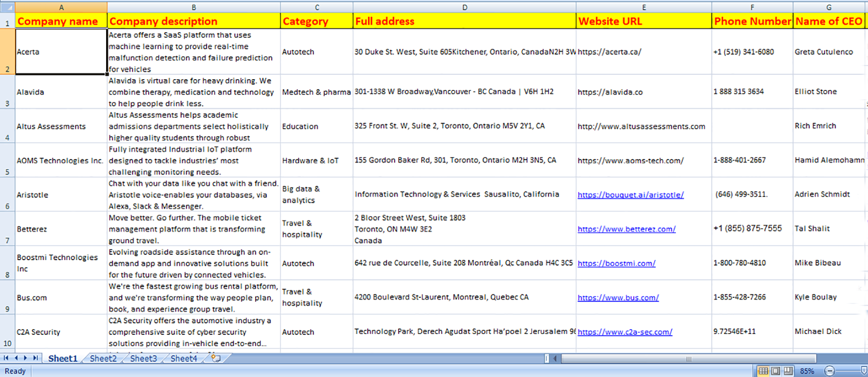
Task: Select column F header
Action: pos(752,7)
